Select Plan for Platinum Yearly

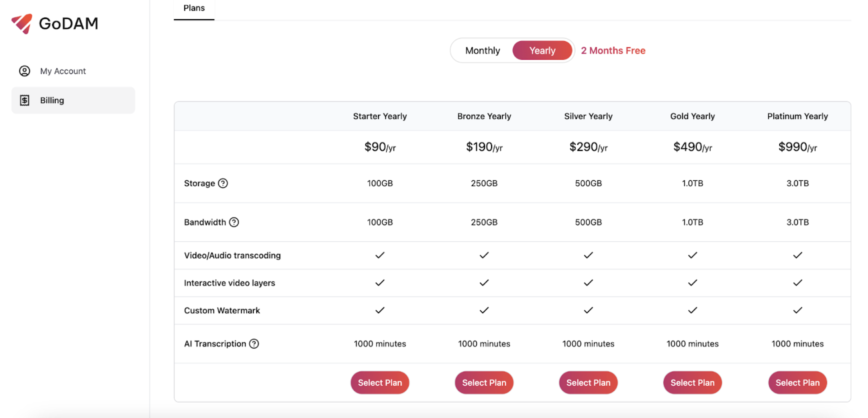pyautogui.click(x=797, y=382)
